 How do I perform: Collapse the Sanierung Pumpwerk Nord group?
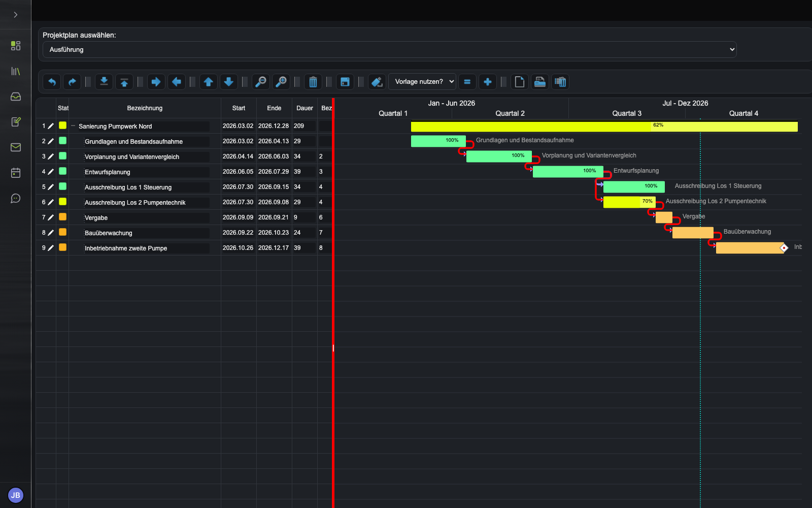[x=73, y=126]
